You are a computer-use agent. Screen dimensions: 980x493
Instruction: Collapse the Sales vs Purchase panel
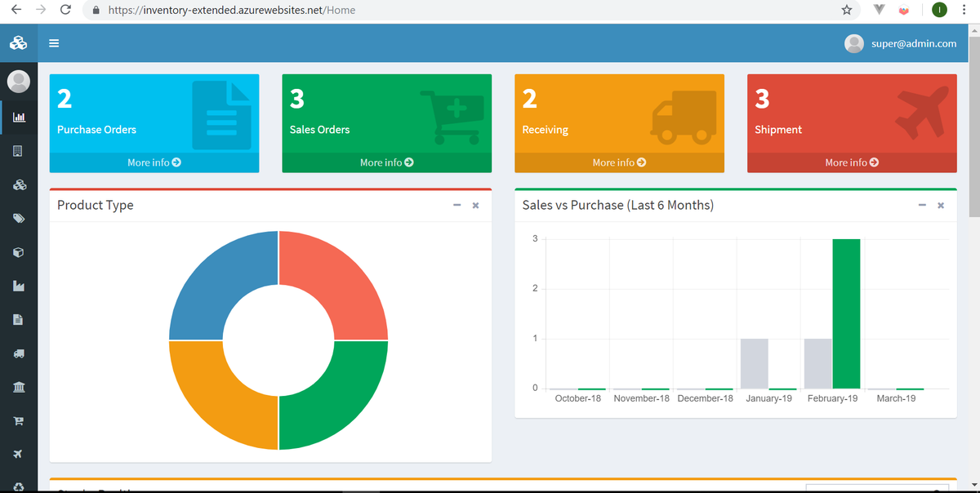tap(922, 206)
